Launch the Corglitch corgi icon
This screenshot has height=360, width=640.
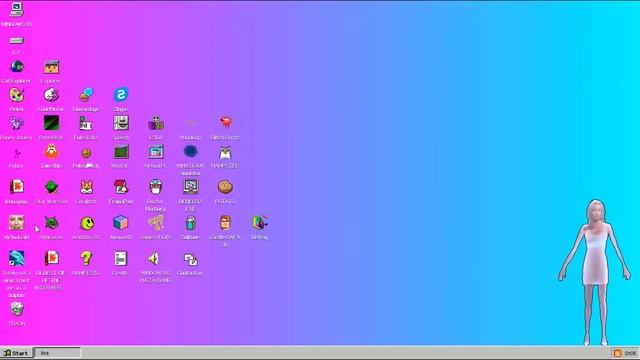coord(86,187)
